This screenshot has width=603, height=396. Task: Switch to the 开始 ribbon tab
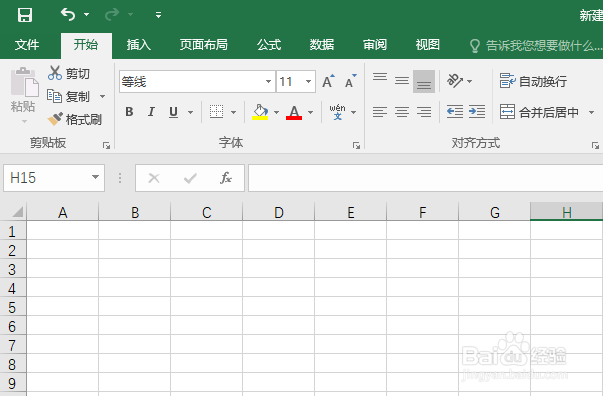(86, 45)
